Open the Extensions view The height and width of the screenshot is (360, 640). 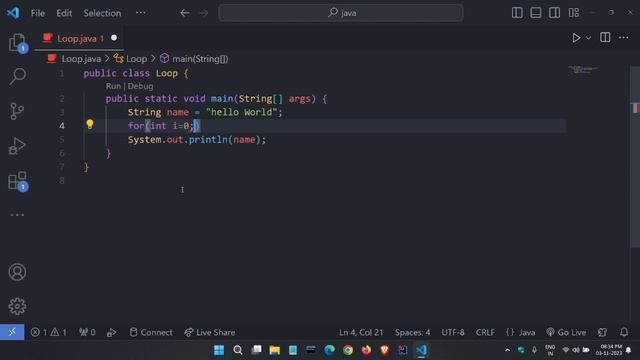(x=17, y=181)
